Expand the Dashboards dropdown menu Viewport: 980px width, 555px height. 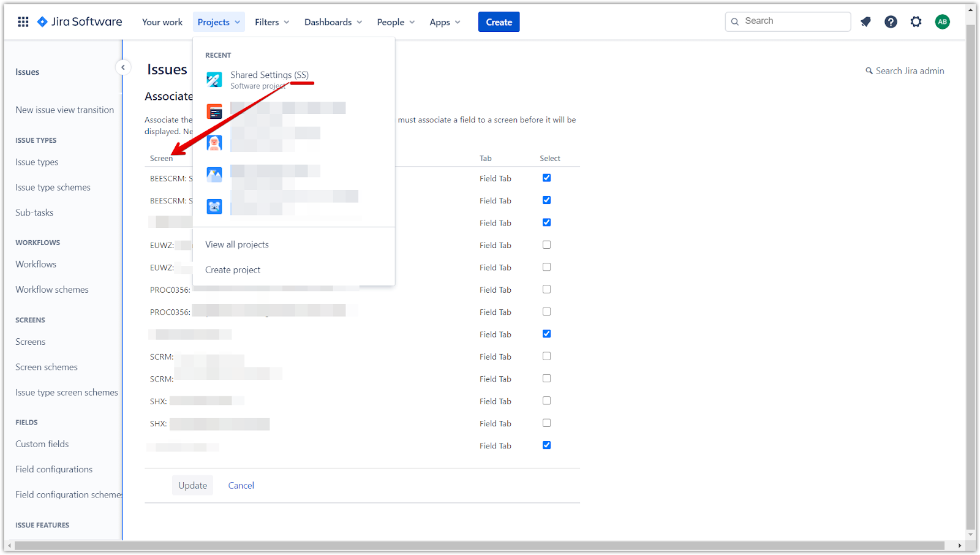[333, 22]
